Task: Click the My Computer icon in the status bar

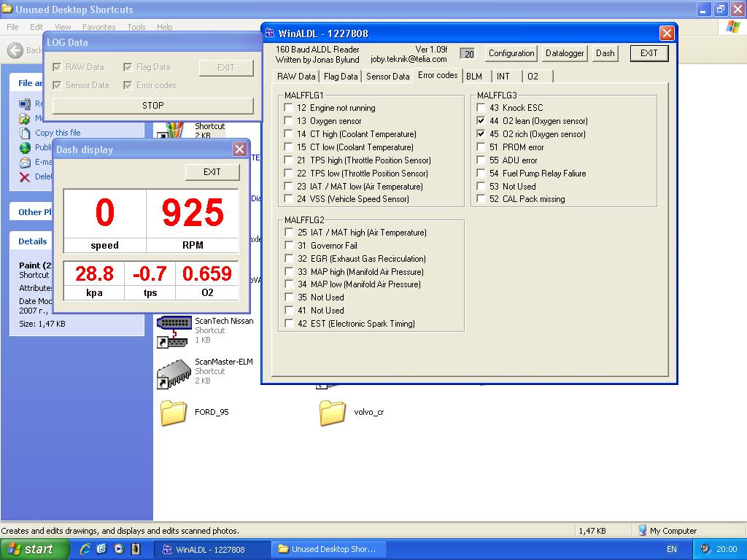Action: click(x=642, y=531)
